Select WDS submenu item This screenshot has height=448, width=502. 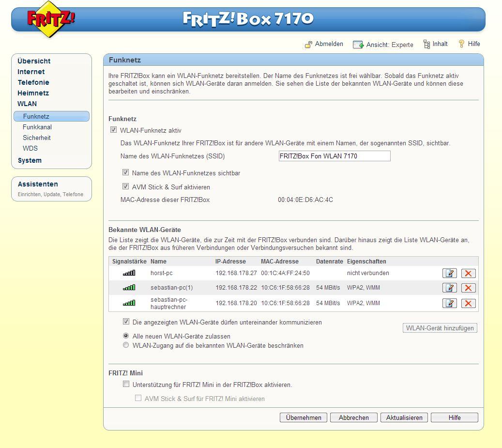pos(30,148)
